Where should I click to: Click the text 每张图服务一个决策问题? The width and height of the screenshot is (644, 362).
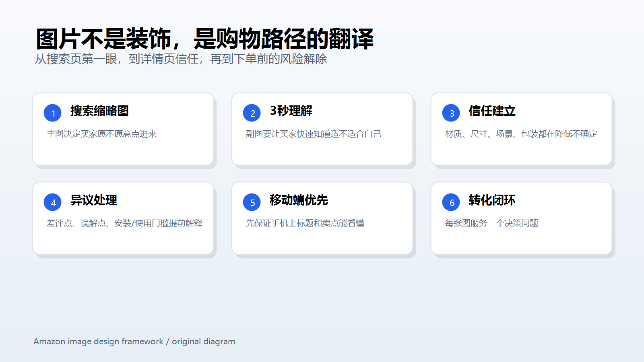[x=491, y=223]
